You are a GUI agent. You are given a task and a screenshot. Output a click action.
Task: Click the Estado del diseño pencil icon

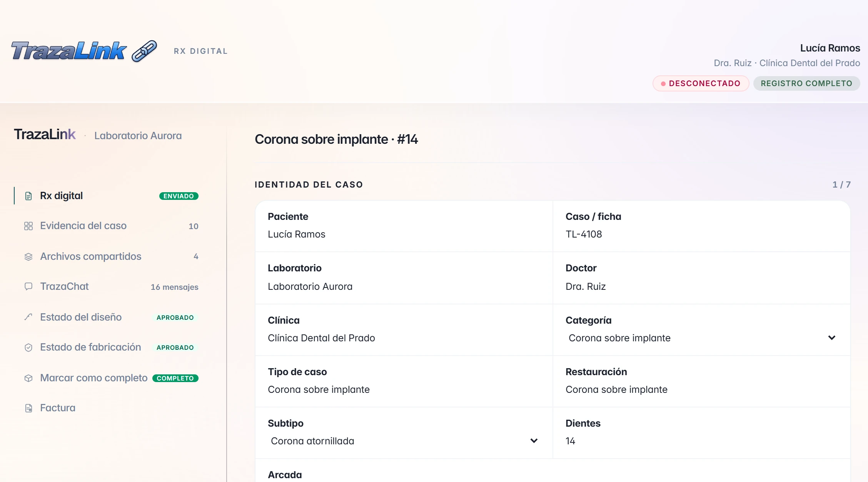pos(28,317)
